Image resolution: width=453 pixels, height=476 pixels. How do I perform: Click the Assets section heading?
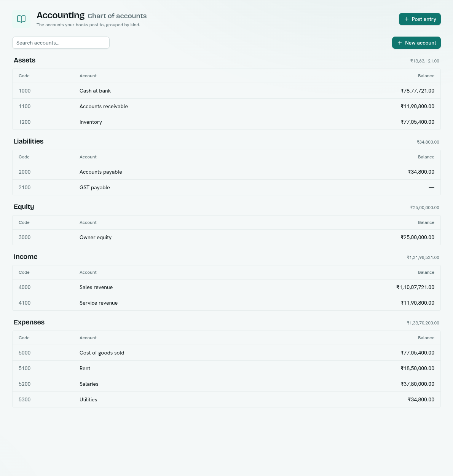pos(24,60)
